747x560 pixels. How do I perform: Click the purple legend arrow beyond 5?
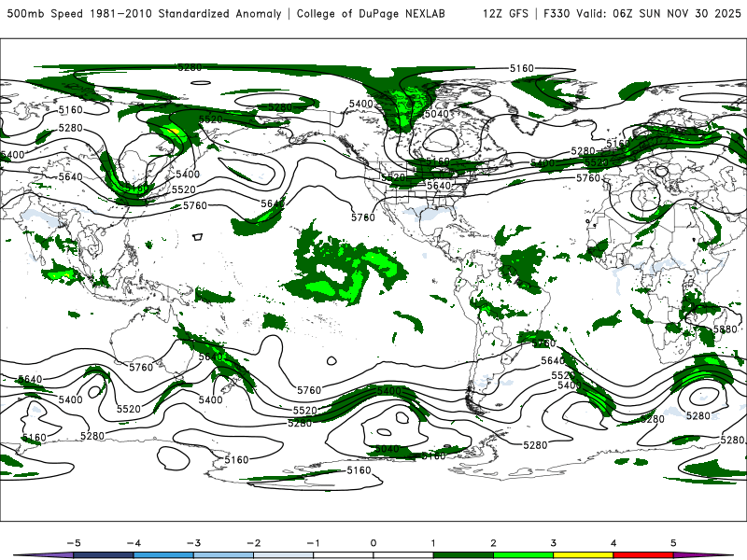point(703,555)
